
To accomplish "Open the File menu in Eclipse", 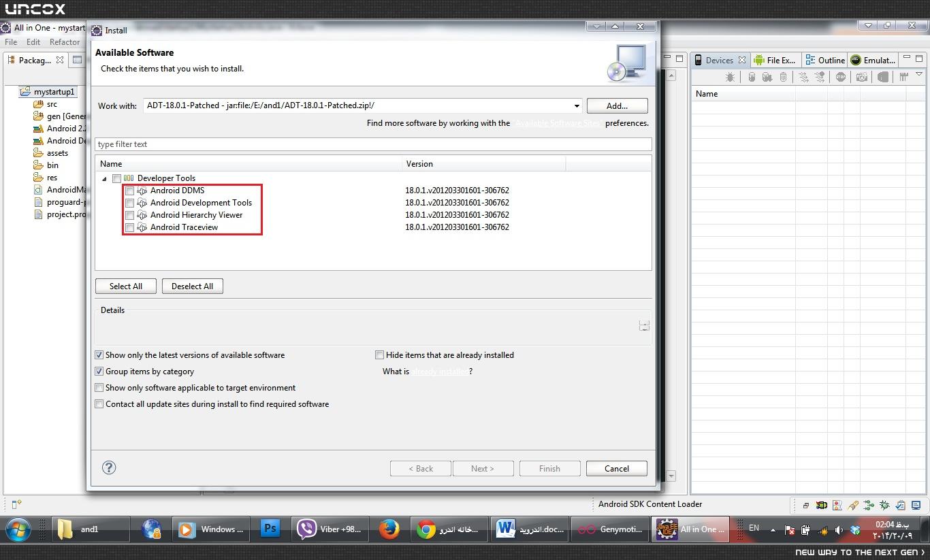I will click(x=11, y=42).
